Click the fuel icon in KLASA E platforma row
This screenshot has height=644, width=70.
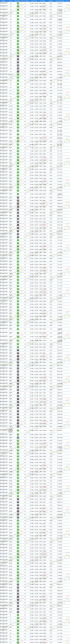pos(18,431)
